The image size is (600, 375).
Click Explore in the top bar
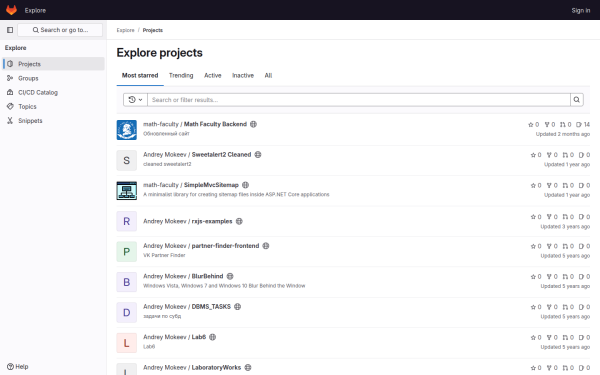[35, 10]
